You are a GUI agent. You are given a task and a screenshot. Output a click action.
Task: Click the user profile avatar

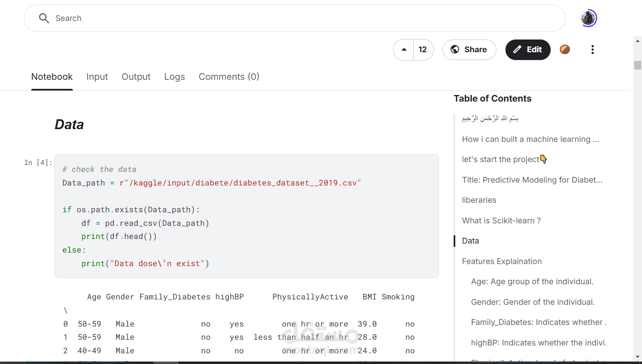[588, 18]
